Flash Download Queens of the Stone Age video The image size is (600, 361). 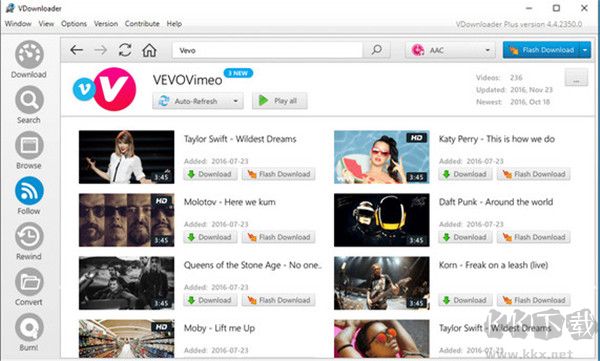click(279, 301)
